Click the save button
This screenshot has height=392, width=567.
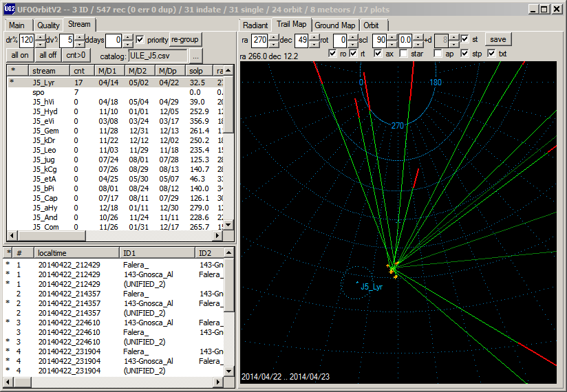tap(498, 40)
